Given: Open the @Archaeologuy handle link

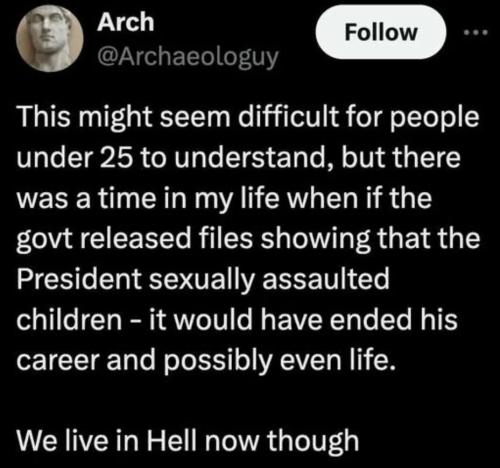Looking at the screenshot, I should (x=188, y=57).
